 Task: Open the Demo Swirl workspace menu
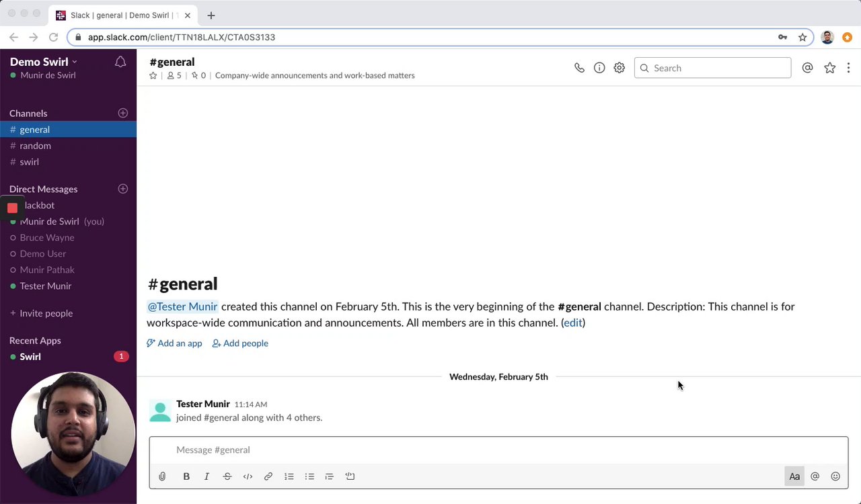click(43, 62)
